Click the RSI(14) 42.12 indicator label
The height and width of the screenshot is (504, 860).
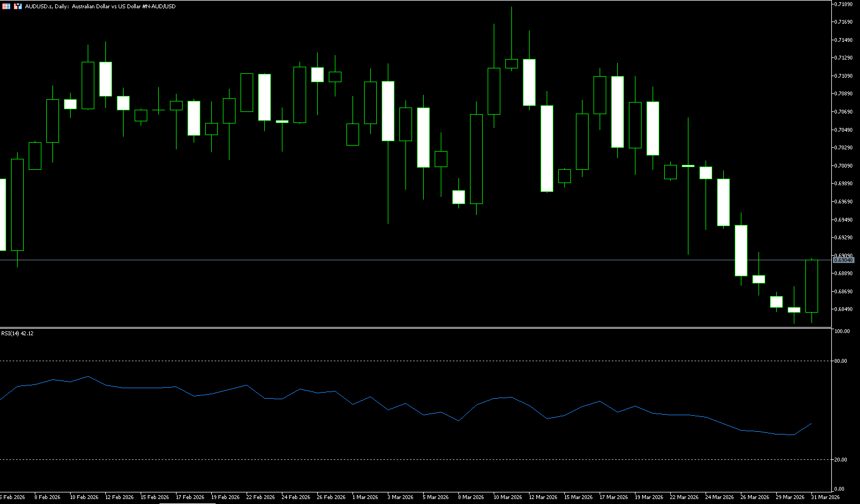click(17, 333)
